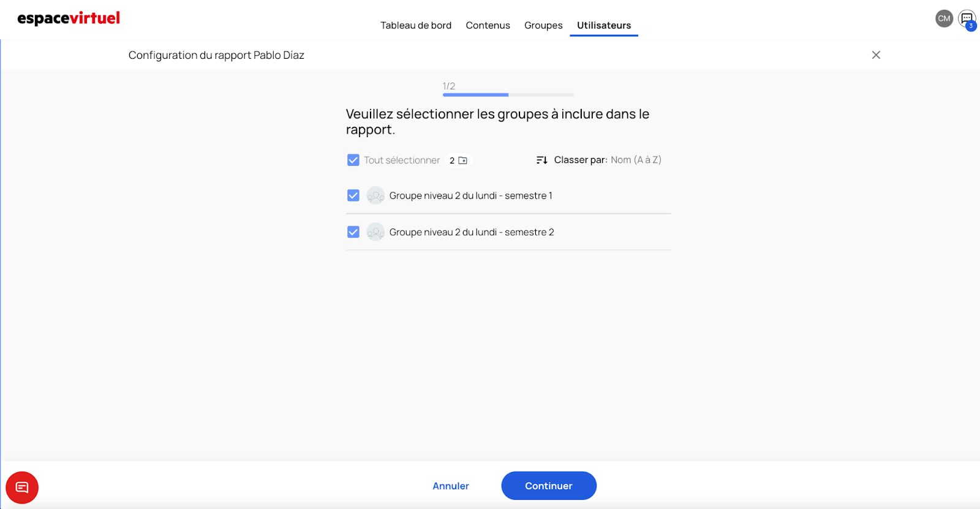Click the sort order icon
Screen dimensions: 980x509
pyautogui.click(x=541, y=160)
